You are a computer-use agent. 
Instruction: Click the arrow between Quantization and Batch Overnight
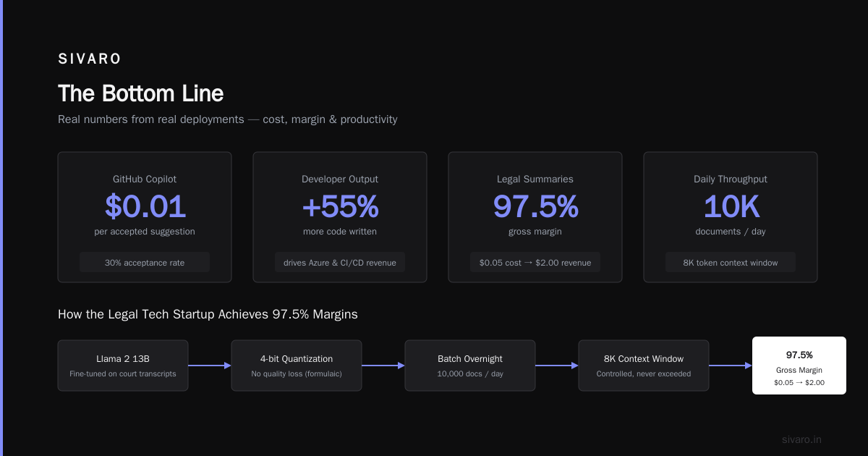pyautogui.click(x=383, y=366)
